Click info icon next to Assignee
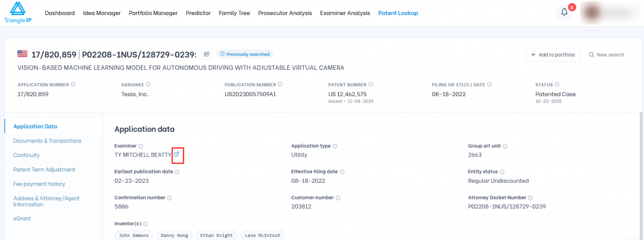Viewport: 644px width, 240px height. point(148,85)
